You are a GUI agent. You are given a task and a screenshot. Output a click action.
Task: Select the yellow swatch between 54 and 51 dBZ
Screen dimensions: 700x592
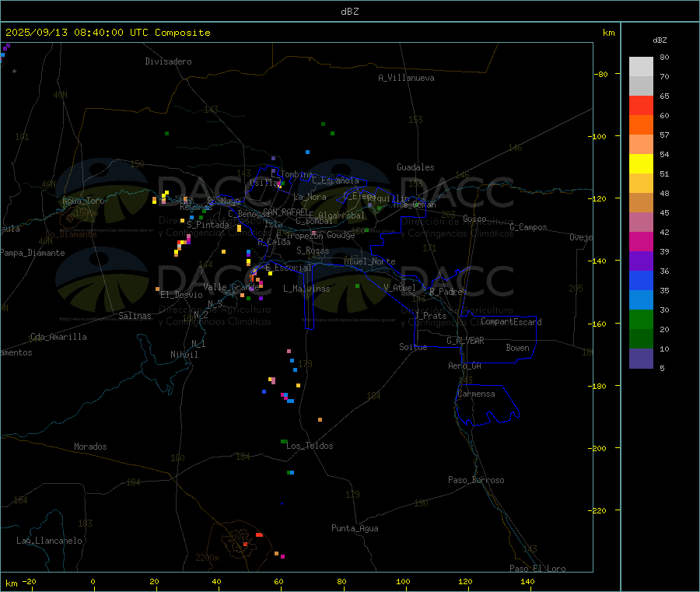641,163
